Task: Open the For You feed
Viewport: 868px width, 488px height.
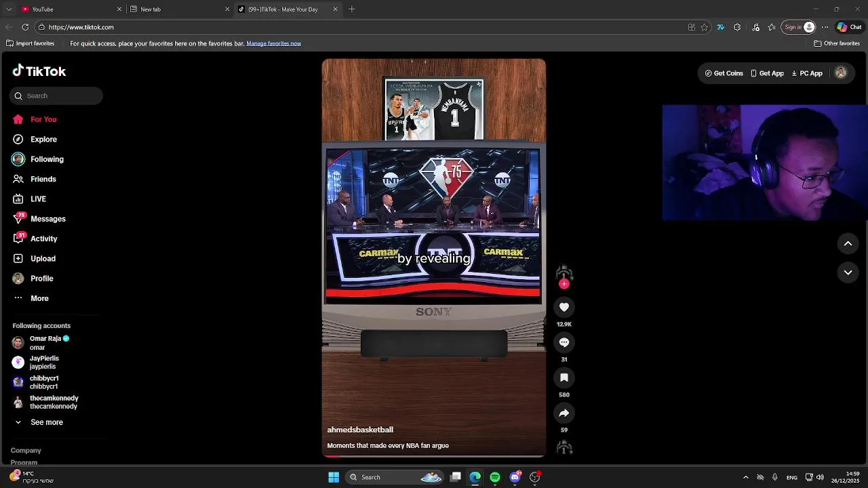Action: pyautogui.click(x=43, y=119)
